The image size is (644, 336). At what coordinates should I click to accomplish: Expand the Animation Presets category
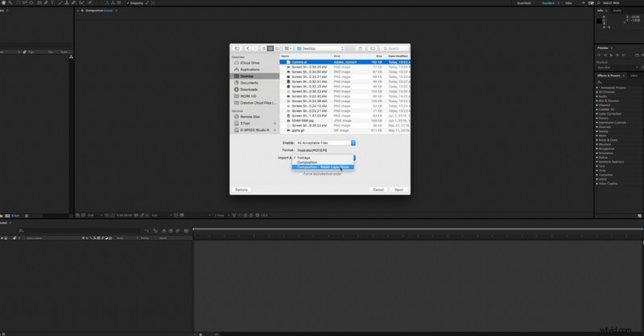(597, 88)
